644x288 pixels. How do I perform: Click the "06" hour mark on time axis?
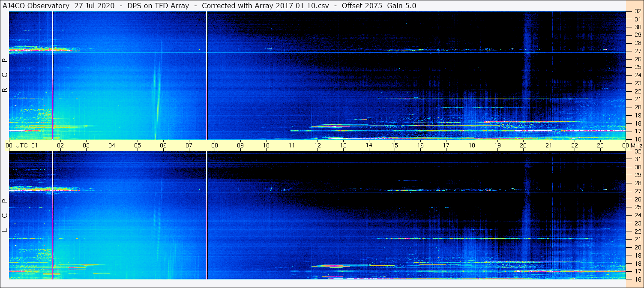(x=163, y=145)
